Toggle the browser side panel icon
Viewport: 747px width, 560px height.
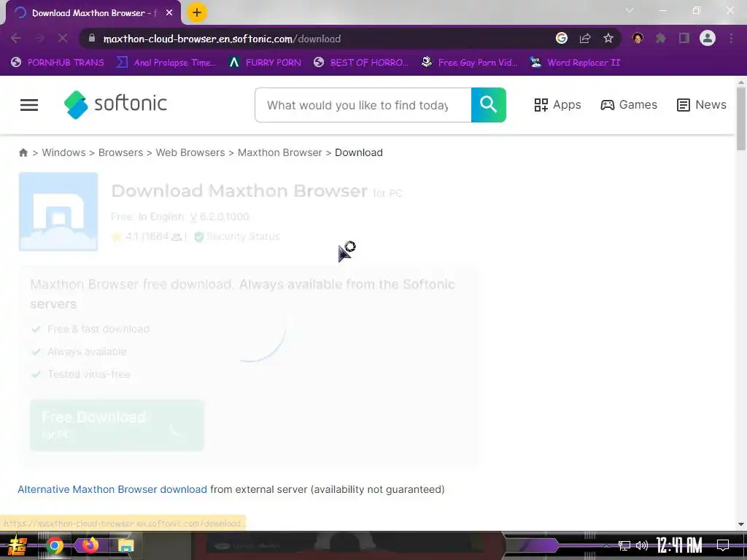[684, 38]
